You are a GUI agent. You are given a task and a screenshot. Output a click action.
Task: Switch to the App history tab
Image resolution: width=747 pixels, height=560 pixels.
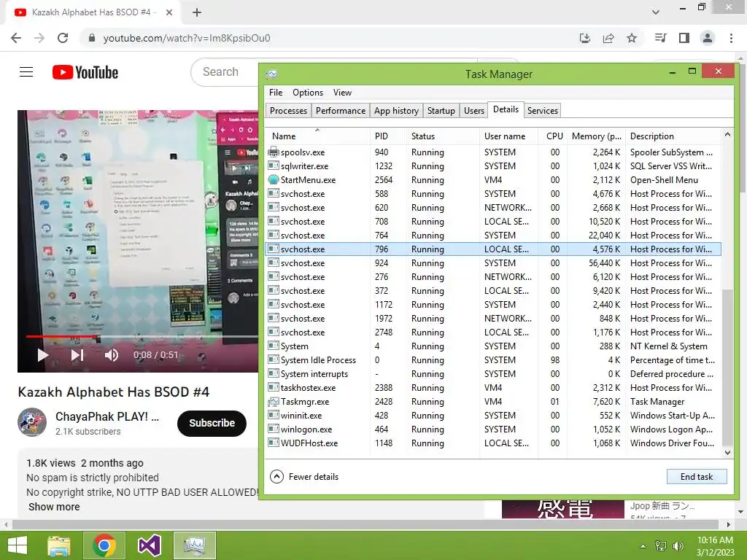tap(396, 111)
